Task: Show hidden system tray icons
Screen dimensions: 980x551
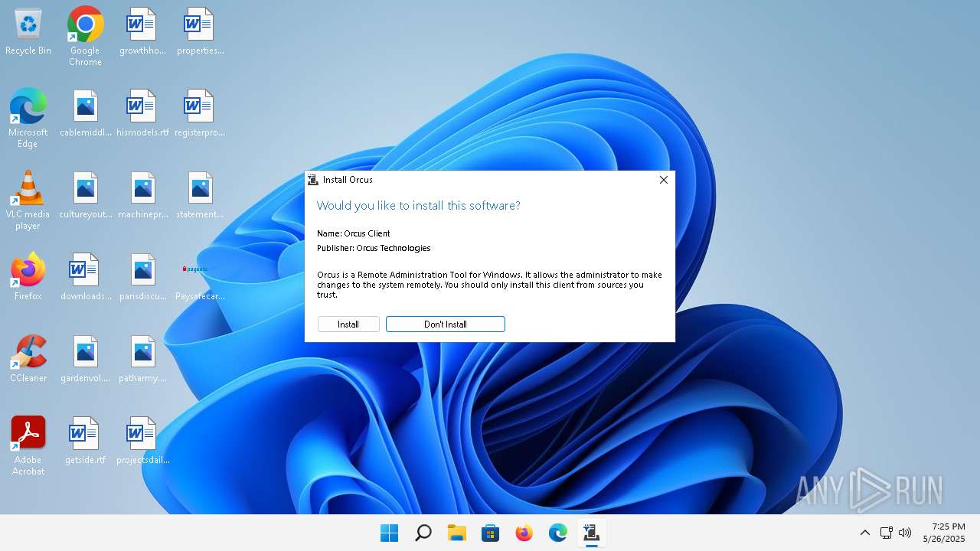Action: pyautogui.click(x=865, y=533)
